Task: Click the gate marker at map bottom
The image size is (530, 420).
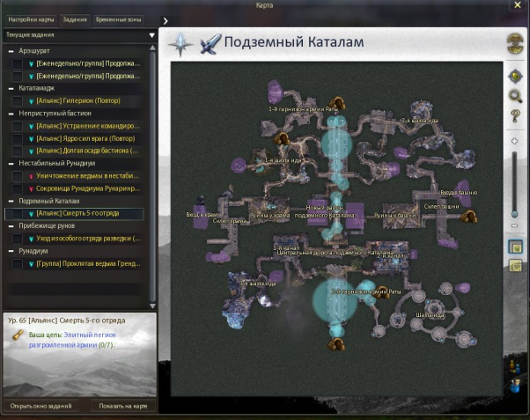Action: [335, 345]
